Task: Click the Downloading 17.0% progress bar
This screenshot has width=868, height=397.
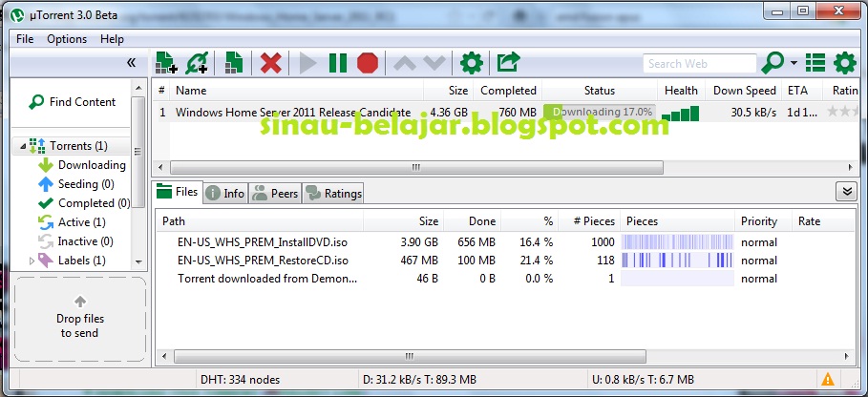Action: tap(600, 113)
